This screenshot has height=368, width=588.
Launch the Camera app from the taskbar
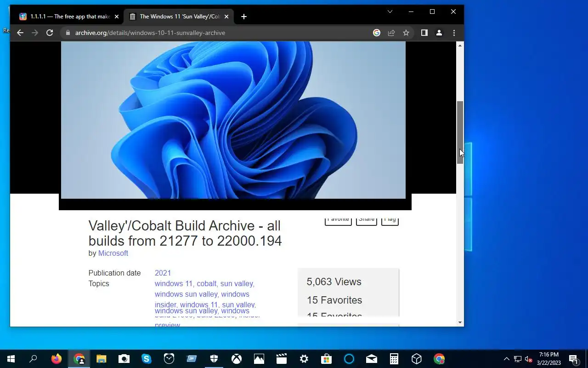124,359
